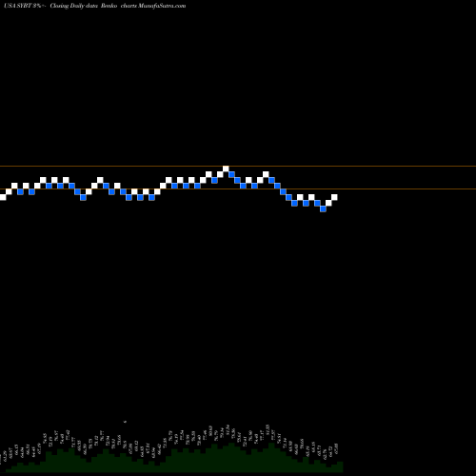Click the tallest green volume bar under peak
The height and width of the screenshot is (476, 476).
point(231,458)
